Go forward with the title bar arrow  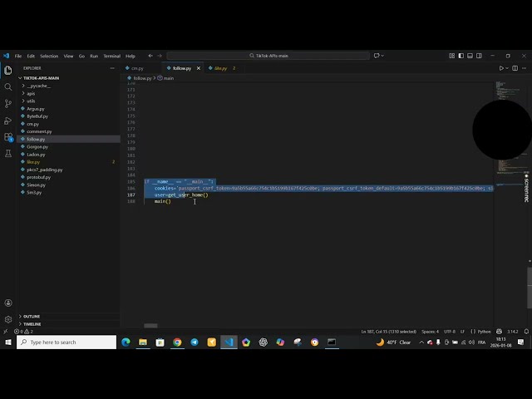point(160,56)
